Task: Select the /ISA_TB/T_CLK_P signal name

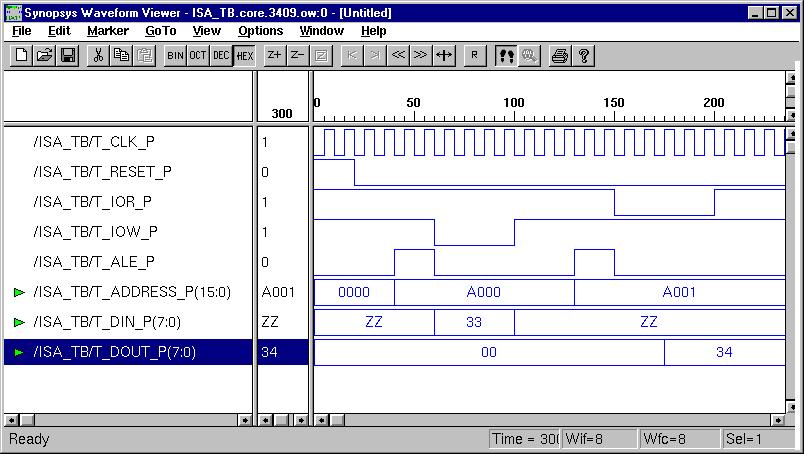Action: tap(94, 142)
